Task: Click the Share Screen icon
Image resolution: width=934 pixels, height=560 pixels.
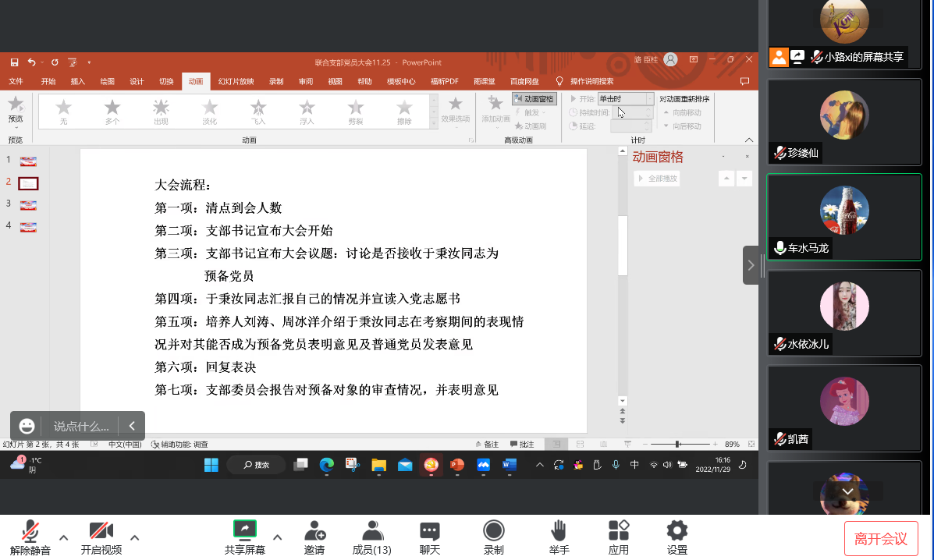Action: pyautogui.click(x=244, y=531)
